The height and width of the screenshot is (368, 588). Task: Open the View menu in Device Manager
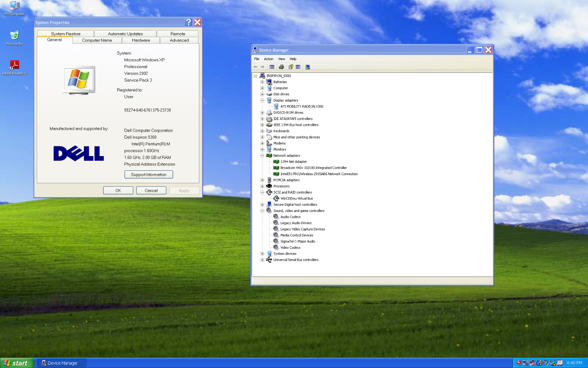click(282, 59)
